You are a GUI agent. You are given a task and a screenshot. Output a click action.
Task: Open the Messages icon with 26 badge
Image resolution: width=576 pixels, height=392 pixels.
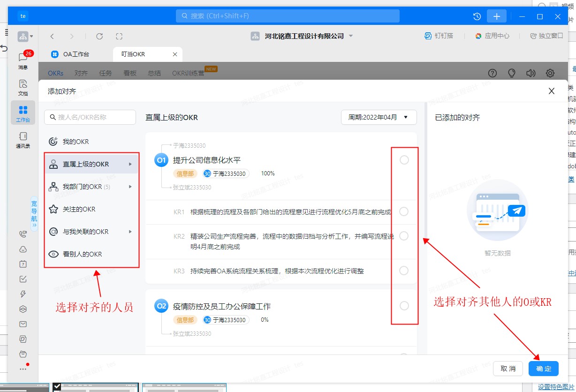(23, 58)
